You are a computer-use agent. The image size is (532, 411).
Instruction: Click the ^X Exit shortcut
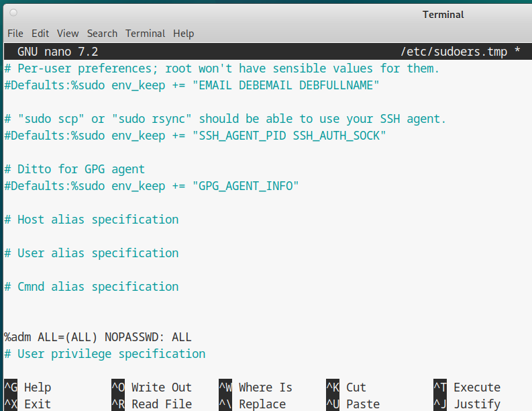tap(28, 404)
